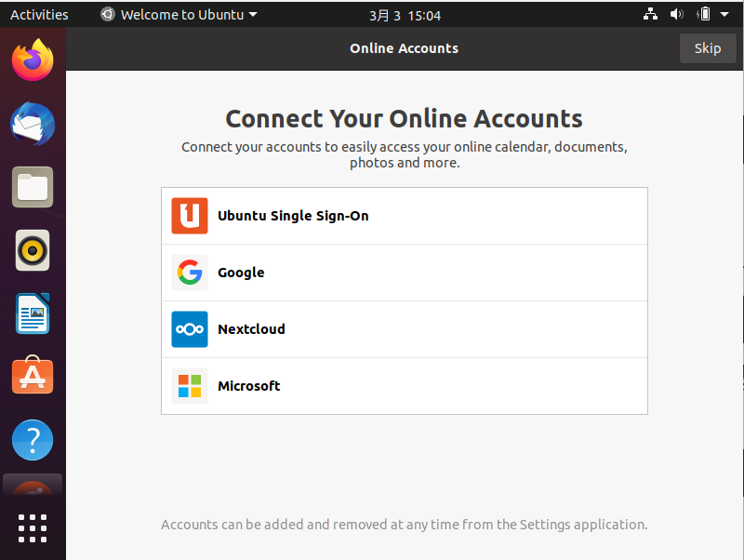
Task: Open the Files manager dock icon
Action: point(33,187)
